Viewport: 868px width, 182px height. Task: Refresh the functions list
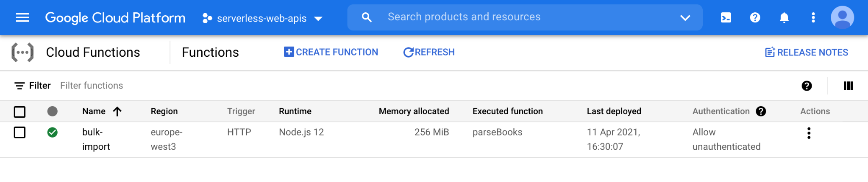429,52
